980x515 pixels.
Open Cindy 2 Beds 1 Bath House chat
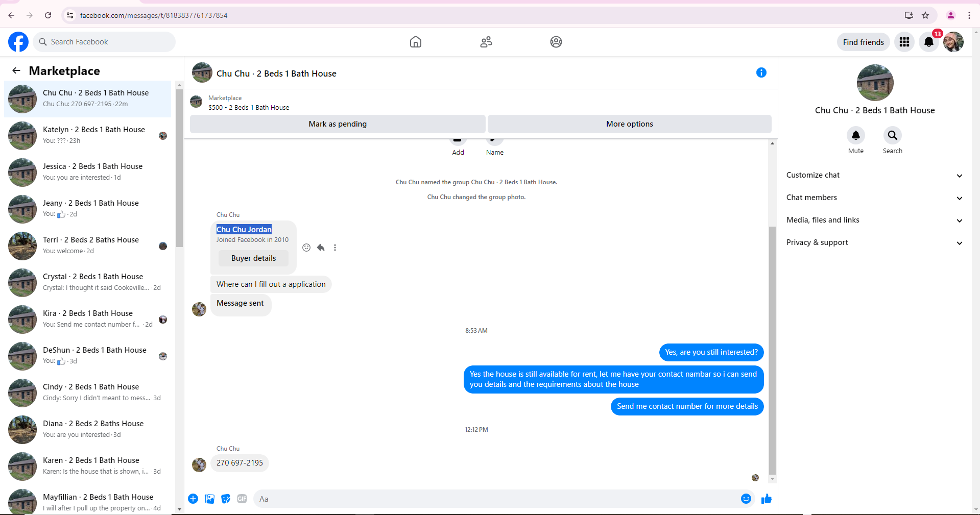88,393
